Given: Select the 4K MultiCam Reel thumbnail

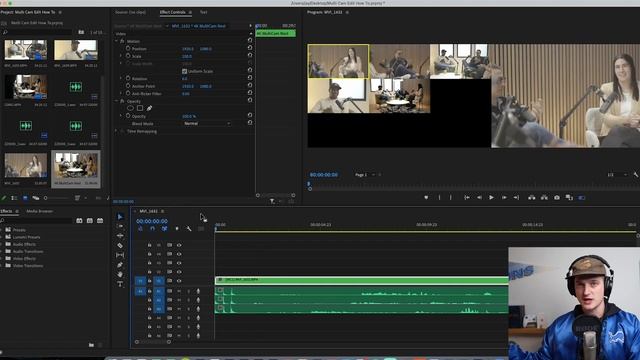Looking at the screenshot, I should pyautogui.click(x=76, y=167).
